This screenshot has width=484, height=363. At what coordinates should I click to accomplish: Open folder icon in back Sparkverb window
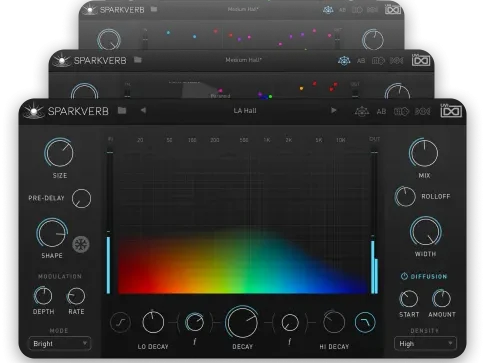(154, 9)
